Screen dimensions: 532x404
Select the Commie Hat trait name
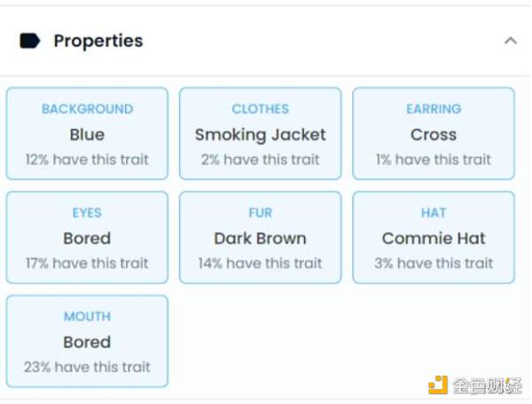tap(434, 238)
